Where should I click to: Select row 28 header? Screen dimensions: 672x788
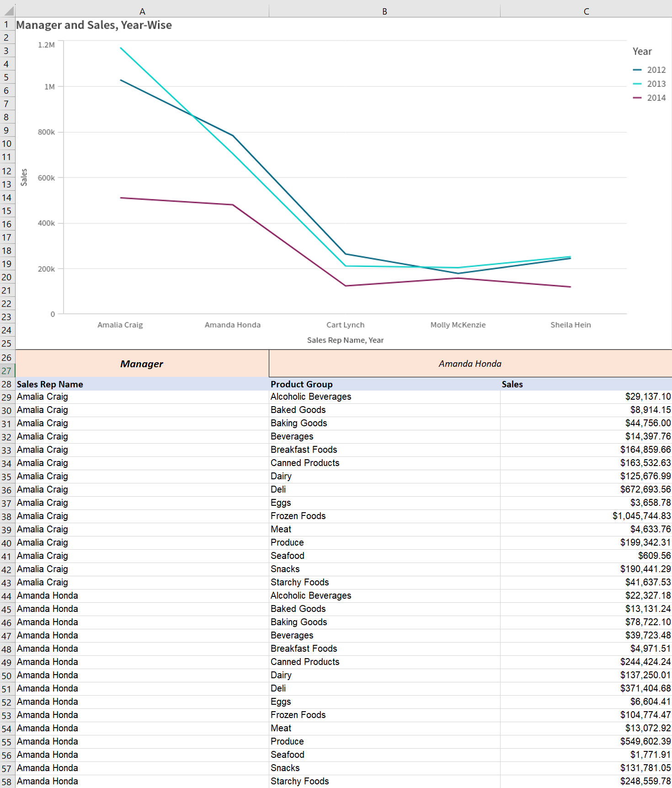[7, 384]
